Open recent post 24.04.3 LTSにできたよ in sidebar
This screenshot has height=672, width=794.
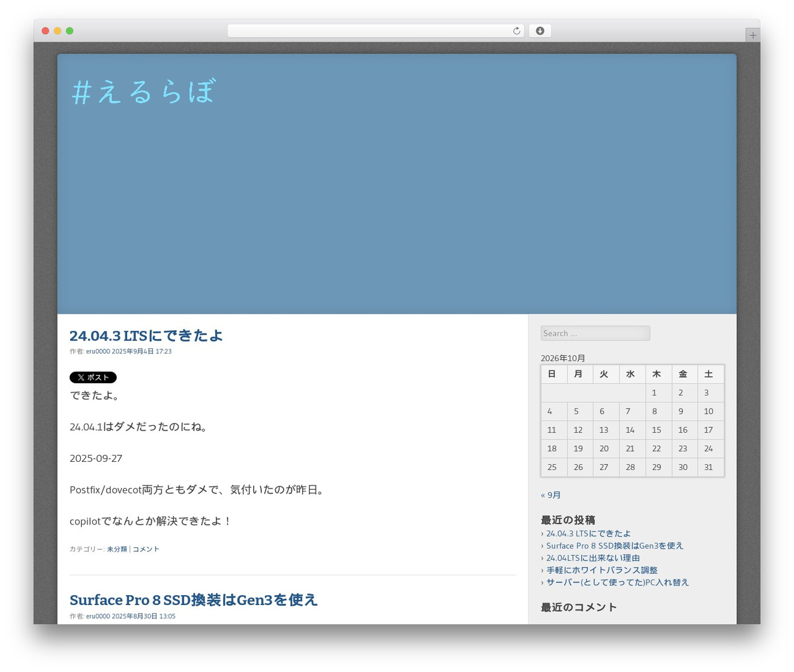click(589, 533)
